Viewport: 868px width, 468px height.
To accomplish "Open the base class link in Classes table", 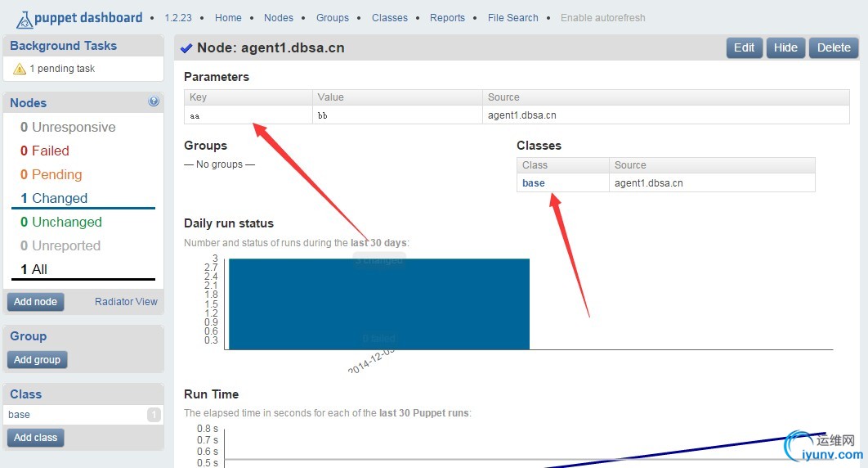I will pos(533,182).
